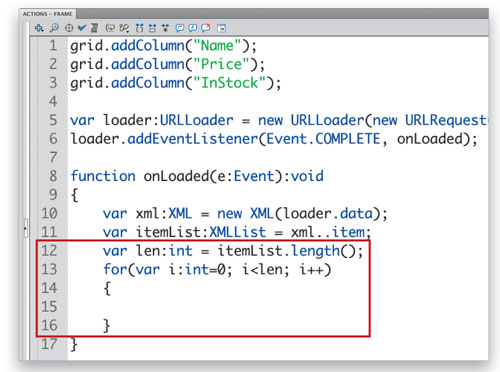Apply block comment using toolbar icon

pyautogui.click(x=180, y=28)
